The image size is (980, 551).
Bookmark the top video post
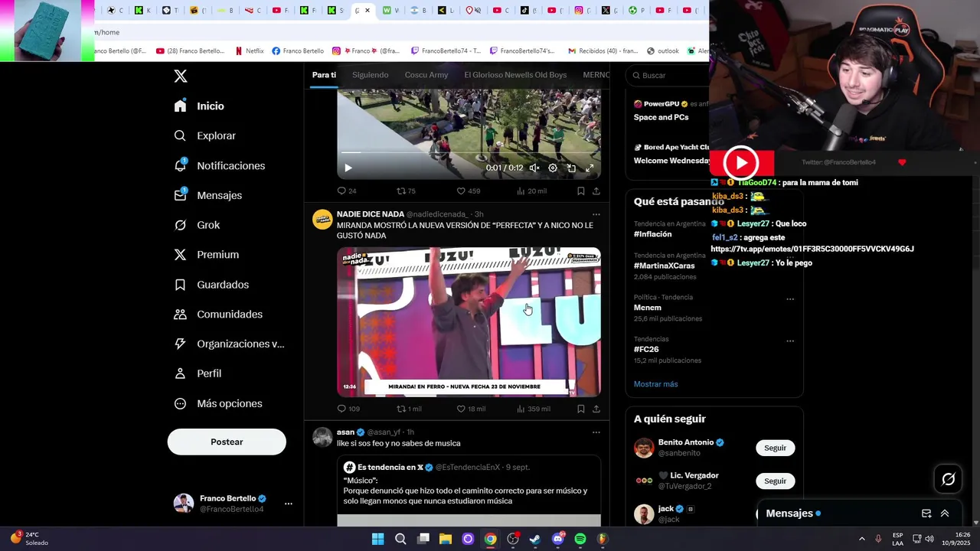pos(580,191)
